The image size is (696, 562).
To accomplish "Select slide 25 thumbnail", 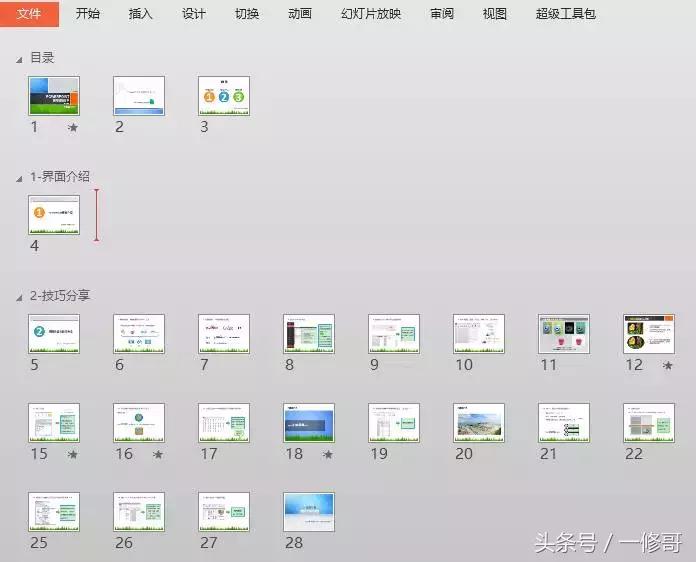I will [x=54, y=512].
